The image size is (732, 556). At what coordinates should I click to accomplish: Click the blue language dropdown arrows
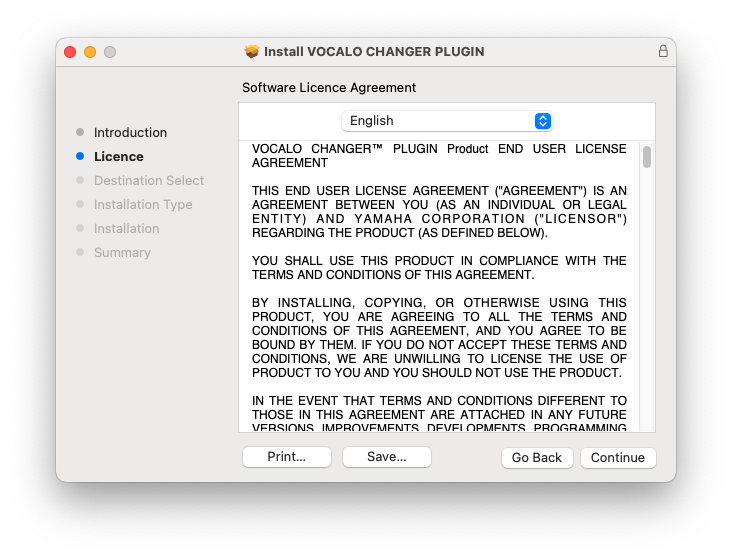pos(542,121)
